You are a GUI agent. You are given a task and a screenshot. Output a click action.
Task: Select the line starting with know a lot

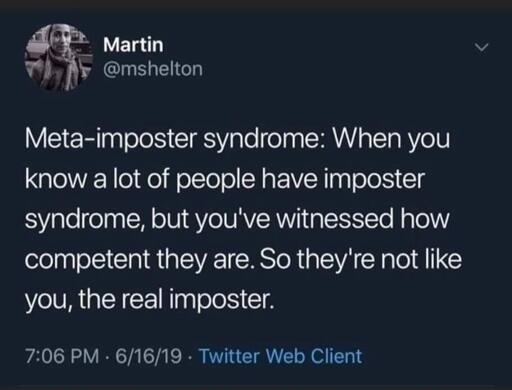(x=225, y=179)
